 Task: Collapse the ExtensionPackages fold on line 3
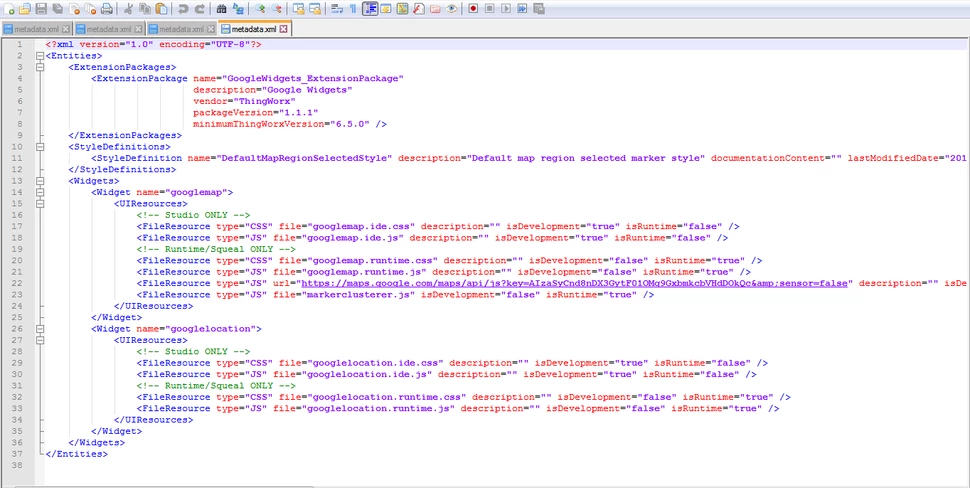40,67
